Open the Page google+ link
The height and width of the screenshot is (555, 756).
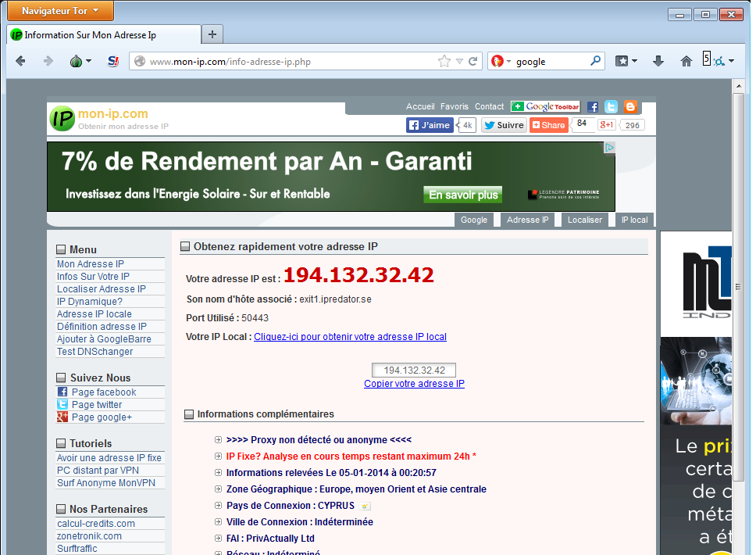click(x=102, y=417)
